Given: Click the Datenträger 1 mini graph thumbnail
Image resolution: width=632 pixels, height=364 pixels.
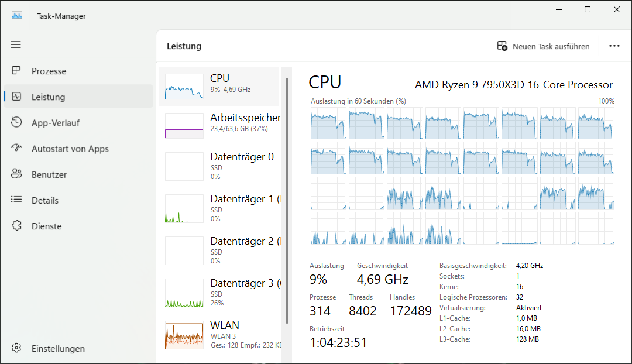Looking at the screenshot, I should tap(184, 208).
